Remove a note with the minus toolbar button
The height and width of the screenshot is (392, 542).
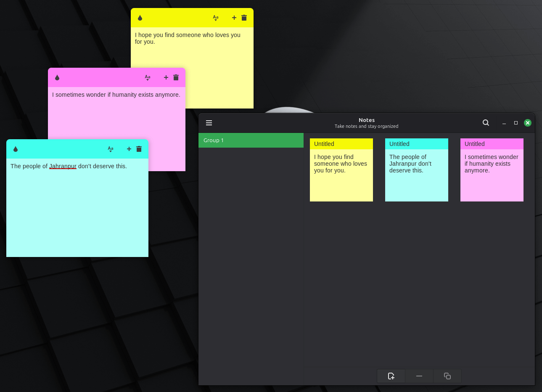tap(419, 376)
